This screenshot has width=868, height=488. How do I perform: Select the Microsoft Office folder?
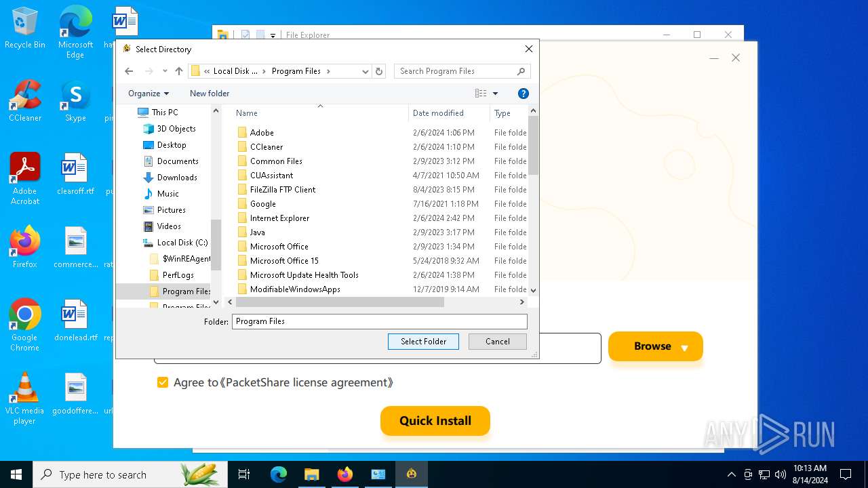279,247
